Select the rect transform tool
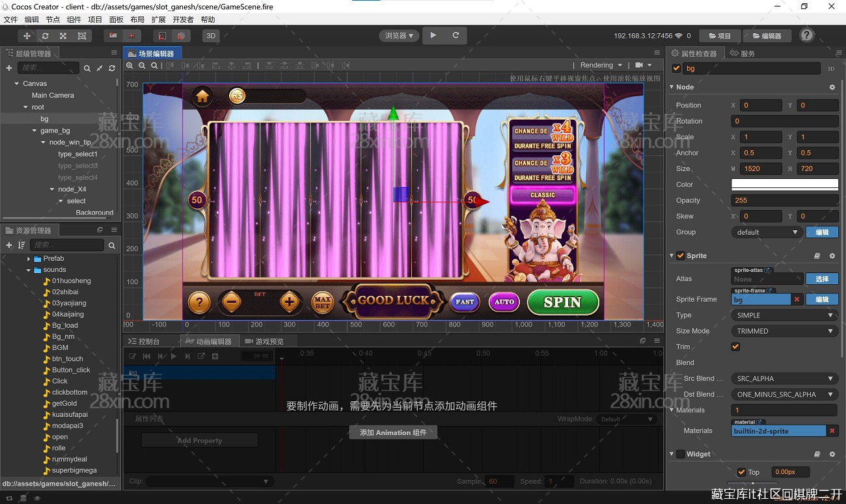The width and height of the screenshot is (846, 504). pos(81,36)
